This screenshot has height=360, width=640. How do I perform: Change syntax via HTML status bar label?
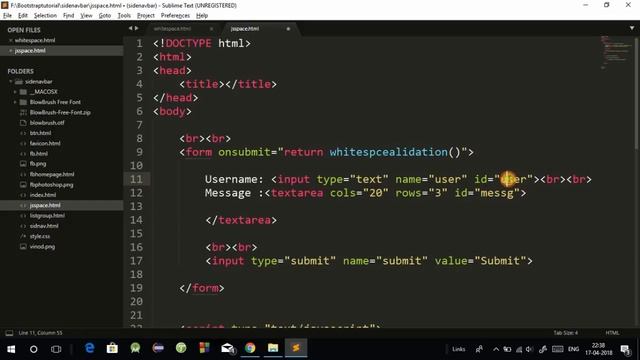coord(612,333)
